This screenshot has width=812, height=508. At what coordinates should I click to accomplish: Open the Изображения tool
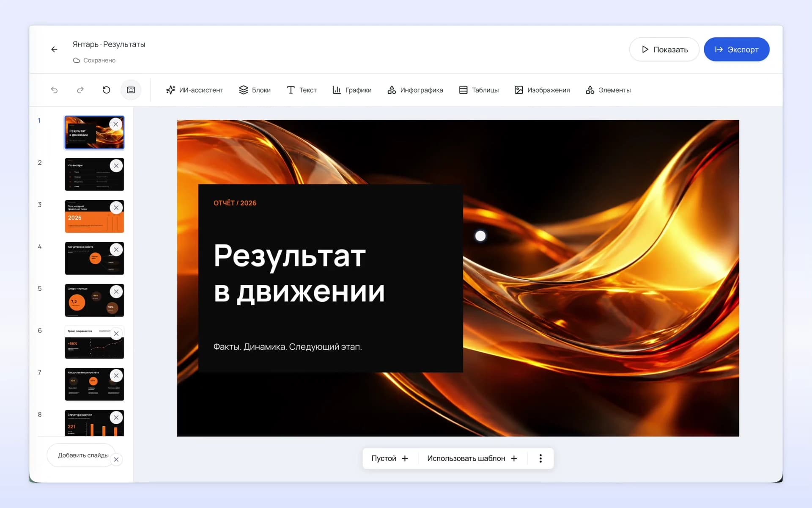coord(542,90)
